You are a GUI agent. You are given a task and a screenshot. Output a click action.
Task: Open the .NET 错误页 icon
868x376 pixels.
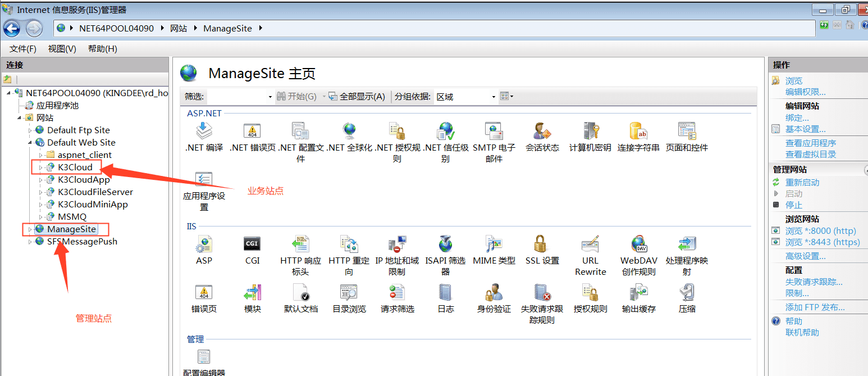252,131
